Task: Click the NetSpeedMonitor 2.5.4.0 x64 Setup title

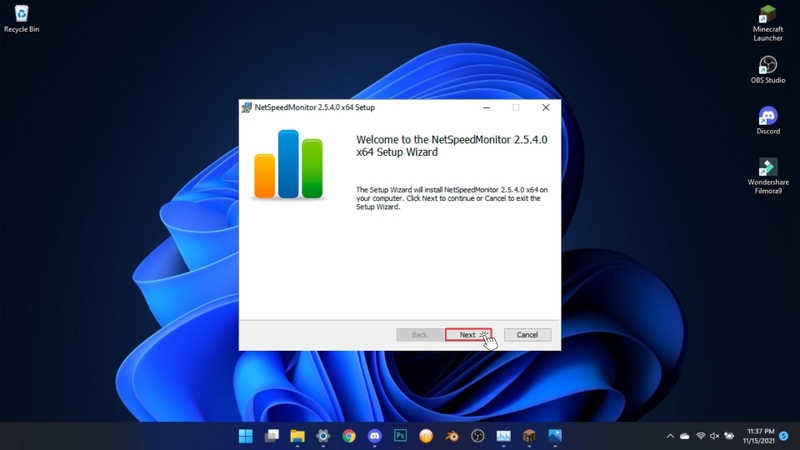Action: 315,108
